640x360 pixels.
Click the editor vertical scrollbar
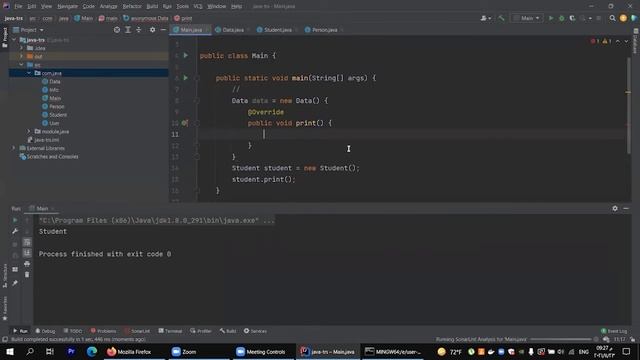pos(628,105)
